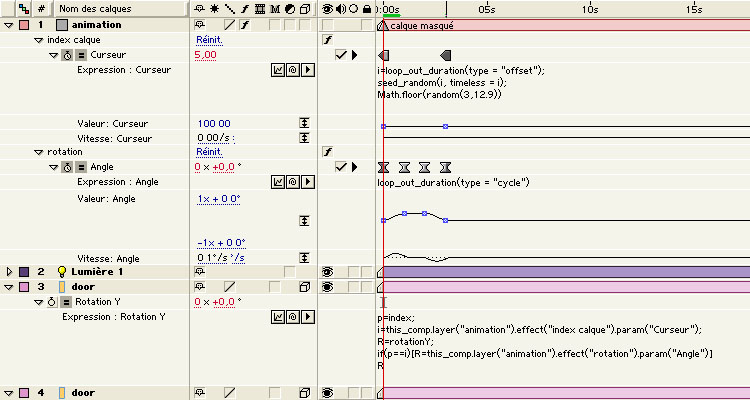This screenshot has width=750, height=400.
Task: Toggle the effect f switch on animation layer
Action: click(x=244, y=25)
